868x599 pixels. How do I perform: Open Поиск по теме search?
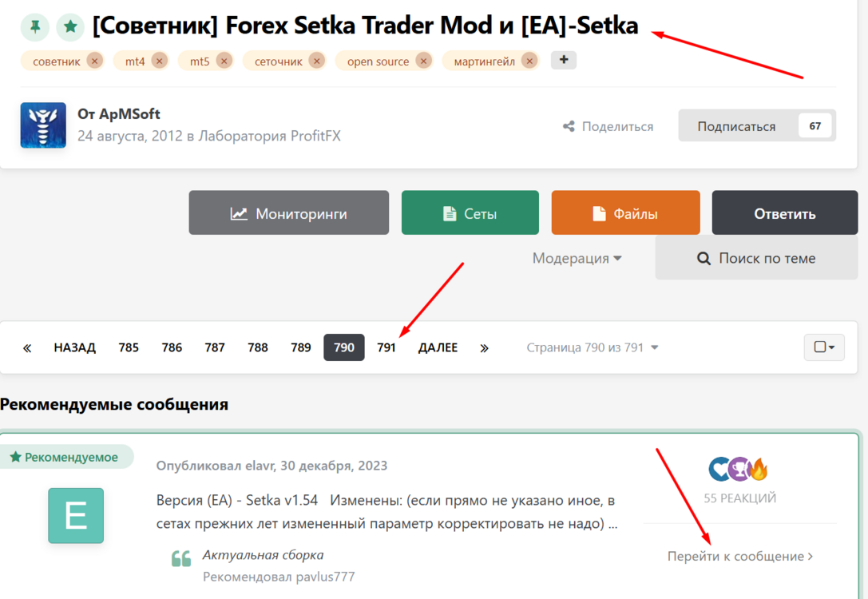756,258
